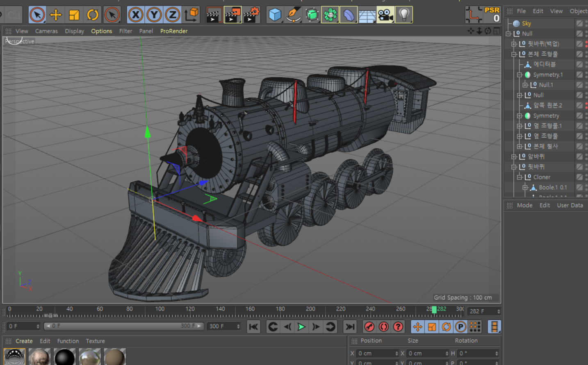Expand the 본체 철사 group
The width and height of the screenshot is (588, 365).
[520, 146]
